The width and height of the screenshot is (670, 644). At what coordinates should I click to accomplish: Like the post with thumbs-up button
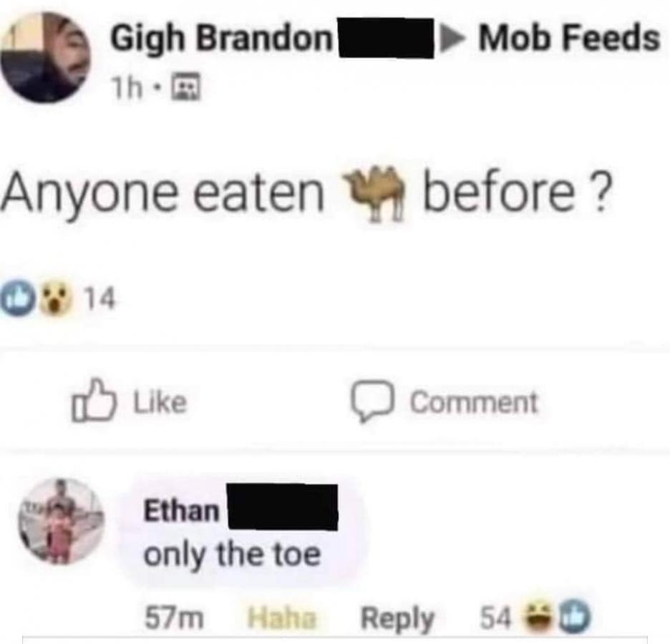point(129,401)
